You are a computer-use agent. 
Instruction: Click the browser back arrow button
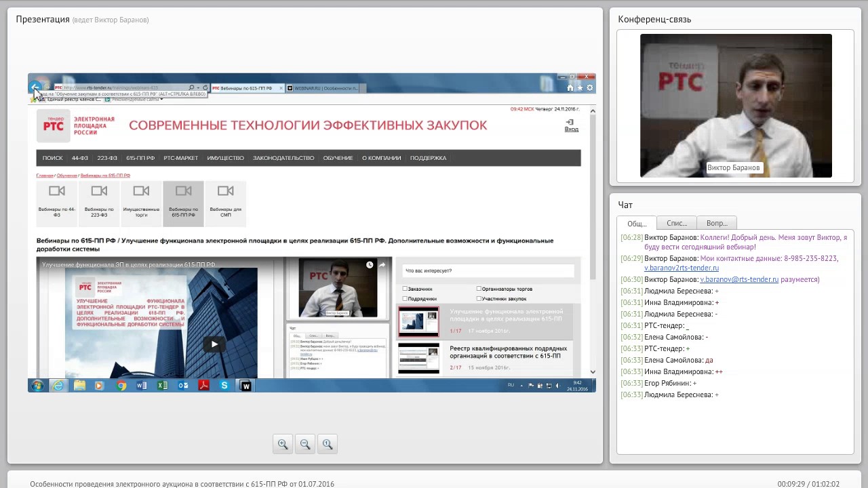click(x=35, y=87)
